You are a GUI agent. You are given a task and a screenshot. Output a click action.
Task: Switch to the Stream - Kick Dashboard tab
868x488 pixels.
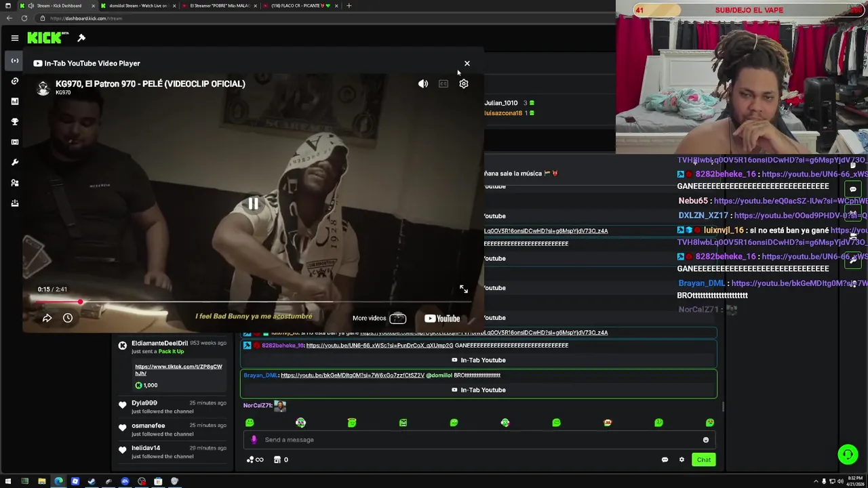[57, 5]
